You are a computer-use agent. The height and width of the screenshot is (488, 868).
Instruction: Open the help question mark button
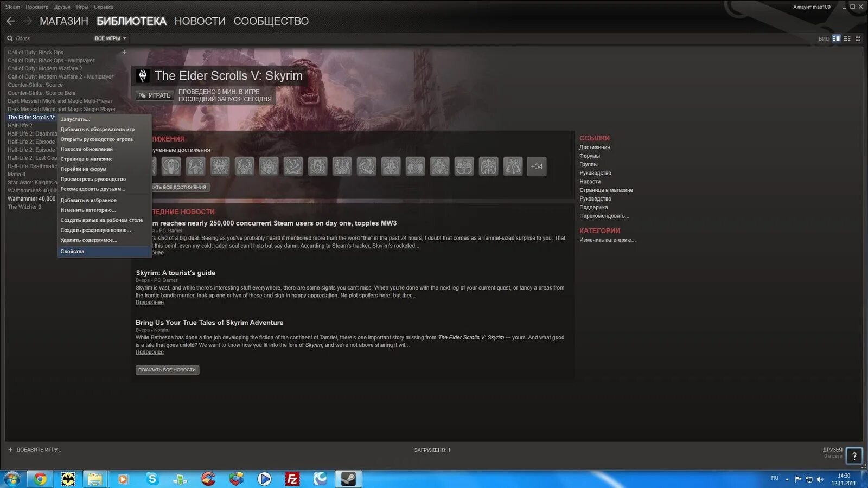pos(854,456)
